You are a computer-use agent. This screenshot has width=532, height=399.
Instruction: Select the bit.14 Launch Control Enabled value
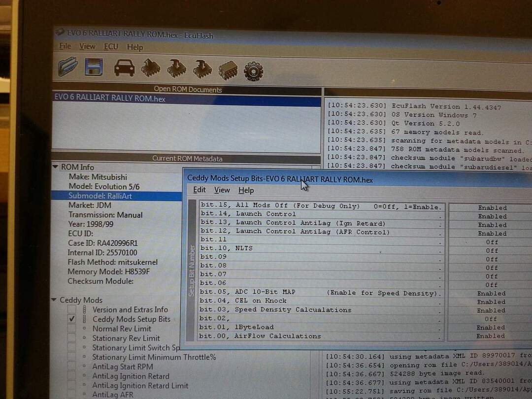[x=491, y=216]
